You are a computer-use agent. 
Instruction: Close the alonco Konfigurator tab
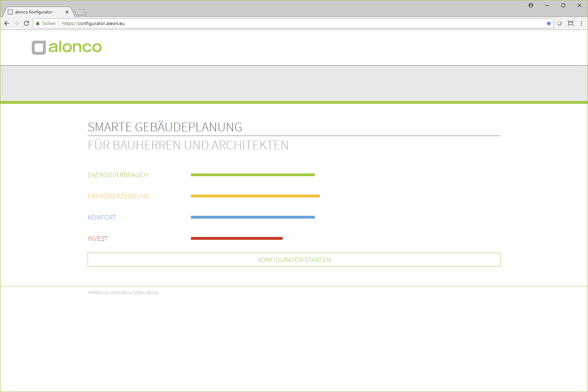point(67,12)
